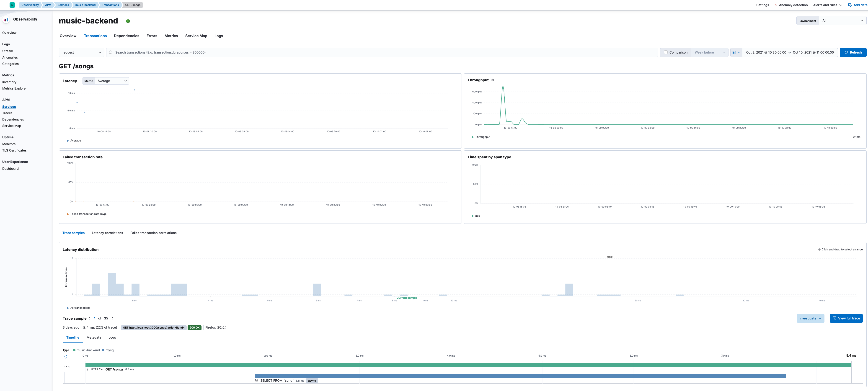
Task: Click the music-backend breadcrumb
Action: point(85,5)
